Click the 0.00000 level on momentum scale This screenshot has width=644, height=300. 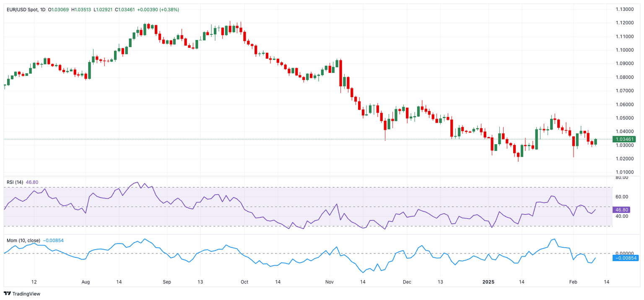[x=624, y=253]
